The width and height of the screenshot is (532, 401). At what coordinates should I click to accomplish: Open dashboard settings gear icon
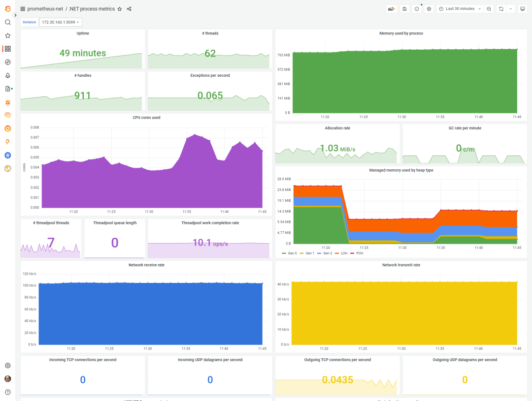[429, 9]
